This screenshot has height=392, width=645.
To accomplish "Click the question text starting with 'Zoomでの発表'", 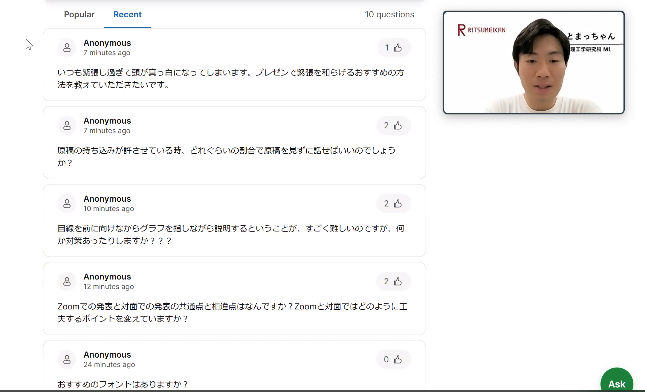I will coord(232,312).
